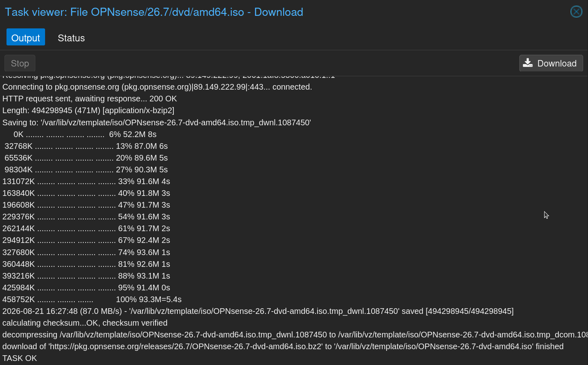Viewport: 588px width, 365px height.
Task: Select the '131072K' 33% progress line
Action: tap(86, 181)
